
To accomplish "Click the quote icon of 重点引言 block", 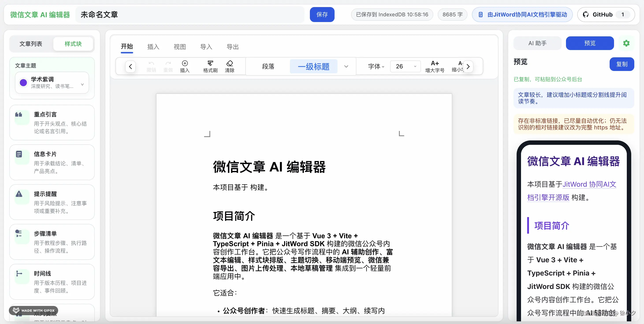I will (19, 114).
